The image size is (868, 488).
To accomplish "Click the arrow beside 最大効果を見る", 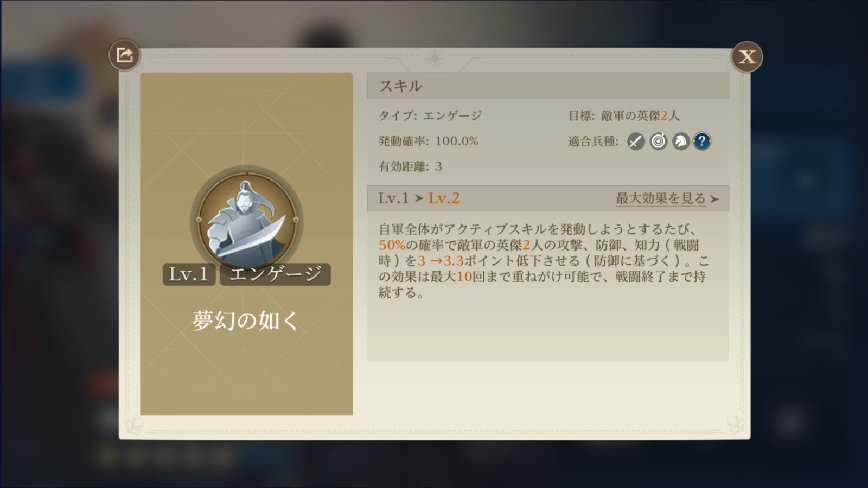I will coord(714,200).
